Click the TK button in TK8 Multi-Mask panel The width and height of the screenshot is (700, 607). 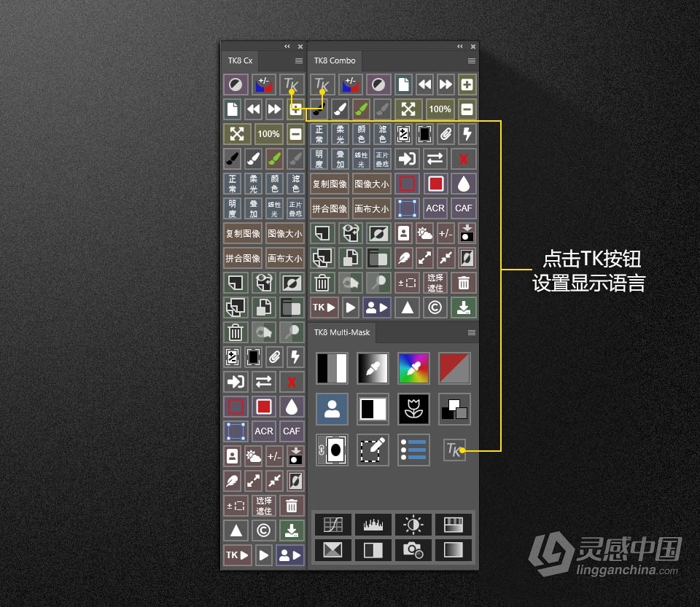pyautogui.click(x=454, y=450)
